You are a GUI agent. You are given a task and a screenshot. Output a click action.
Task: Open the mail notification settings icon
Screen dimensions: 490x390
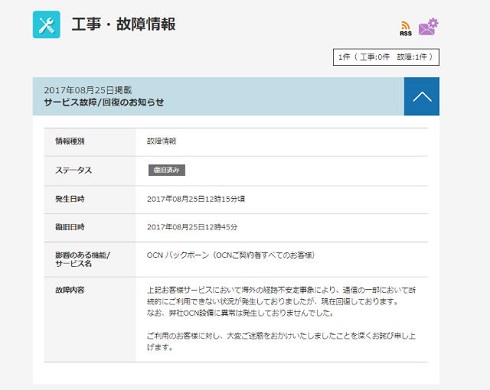click(429, 27)
